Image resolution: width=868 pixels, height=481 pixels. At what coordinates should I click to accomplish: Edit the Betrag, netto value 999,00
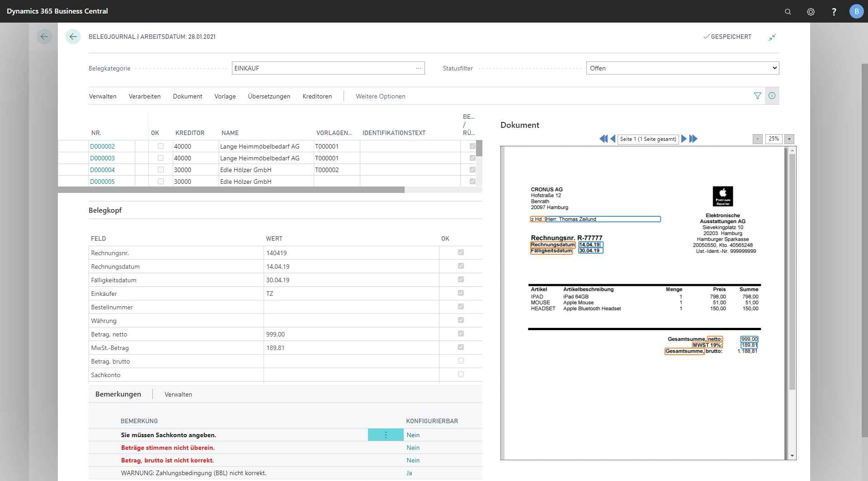pos(351,334)
